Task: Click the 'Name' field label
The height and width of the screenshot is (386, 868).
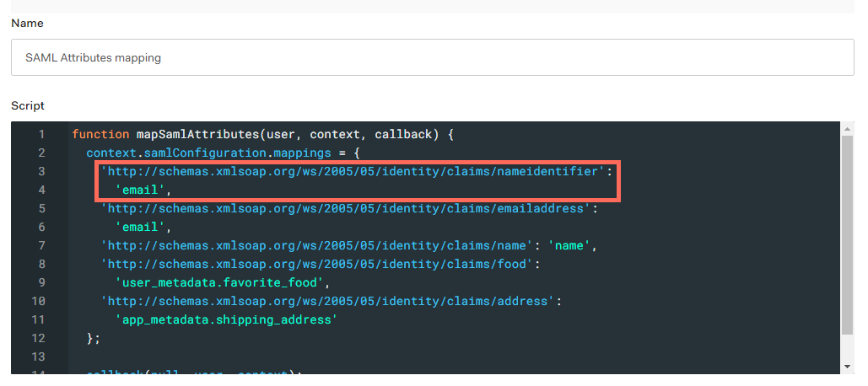Action: (27, 24)
